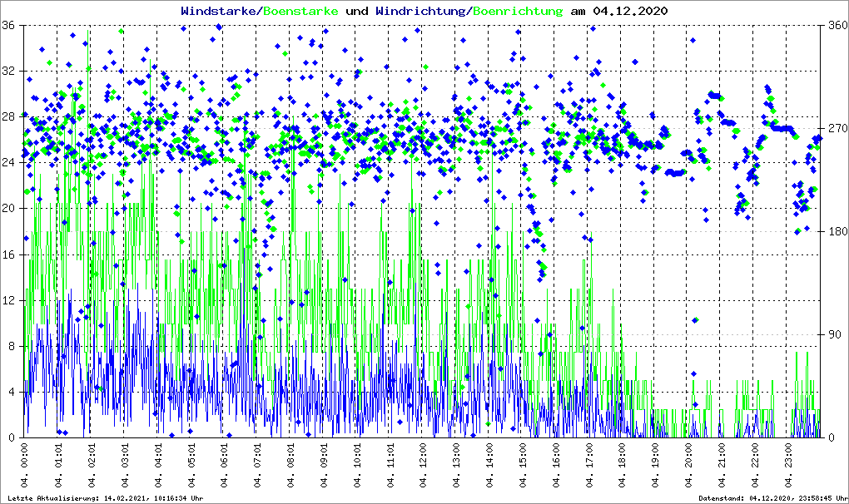The width and height of the screenshot is (849, 504).
Task: Select the 04. 00:01 time axis label
Action: 26,467
